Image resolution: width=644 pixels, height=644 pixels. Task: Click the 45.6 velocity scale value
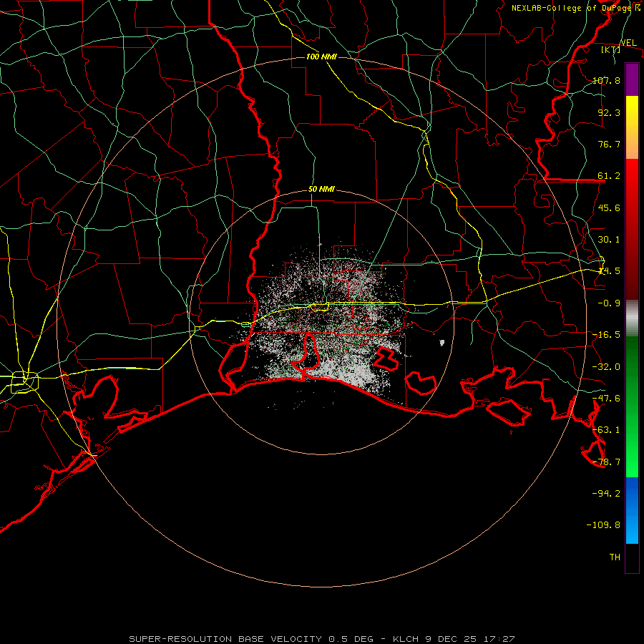[x=609, y=208]
